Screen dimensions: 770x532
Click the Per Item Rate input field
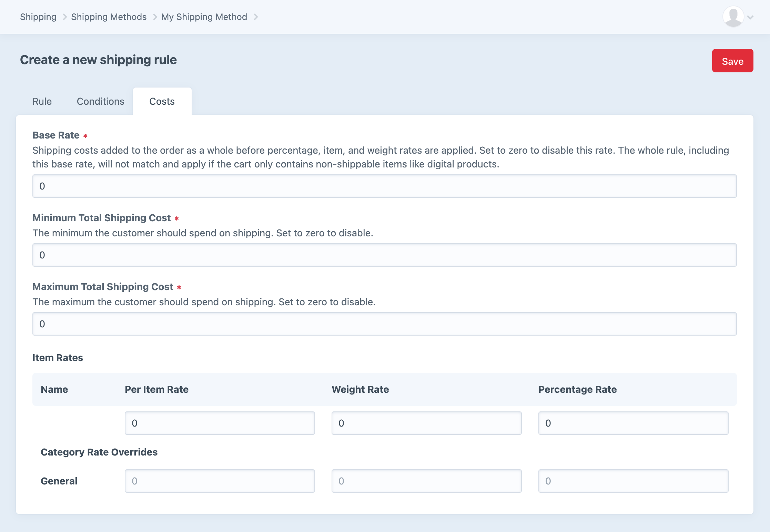coord(220,423)
